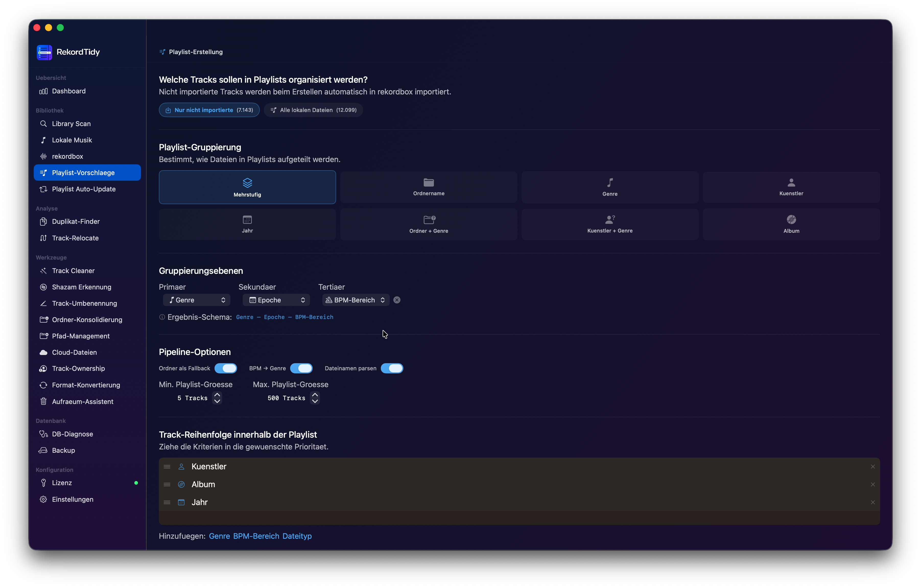Click the Lizenz key icon
Image resolution: width=921 pixels, height=588 pixels.
(44, 483)
